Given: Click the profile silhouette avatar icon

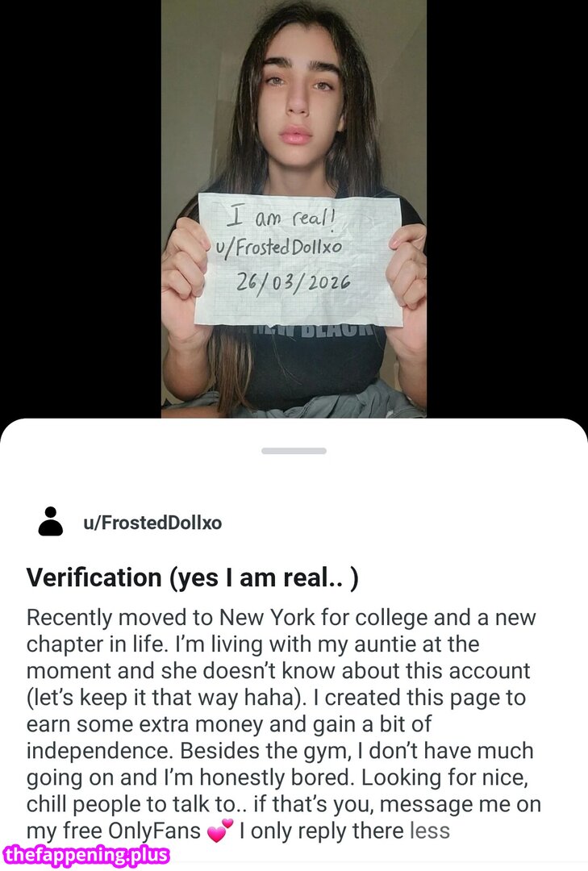Looking at the screenshot, I should click(51, 522).
